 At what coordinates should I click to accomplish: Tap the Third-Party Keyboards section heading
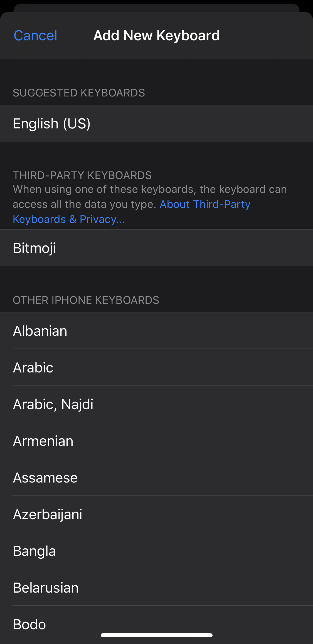tap(82, 175)
